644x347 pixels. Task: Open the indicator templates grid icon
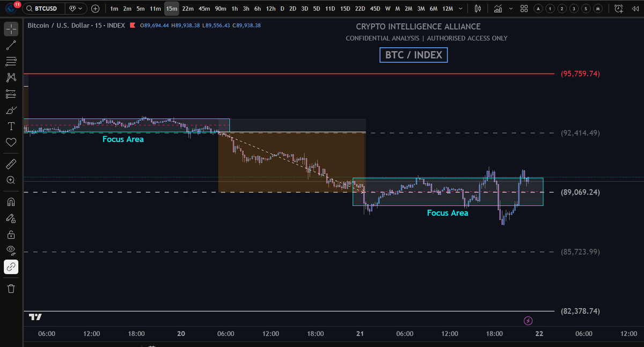click(x=524, y=9)
